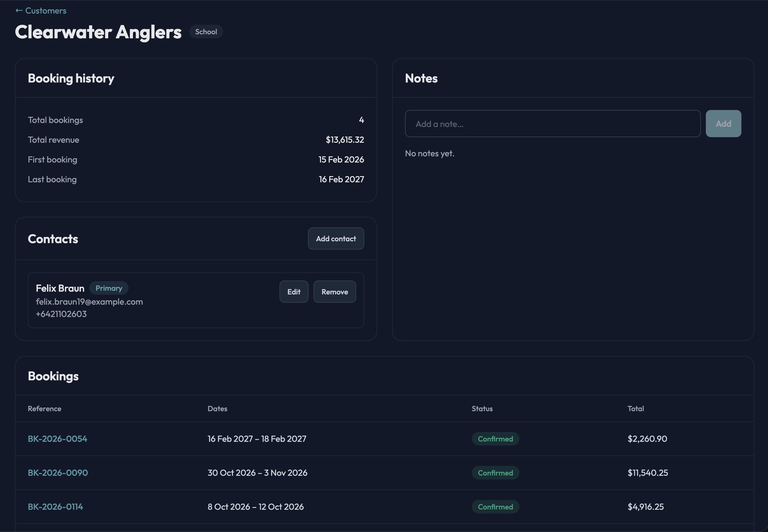Click the $2,260.90 total cell
This screenshot has height=532, width=768.
(x=647, y=439)
